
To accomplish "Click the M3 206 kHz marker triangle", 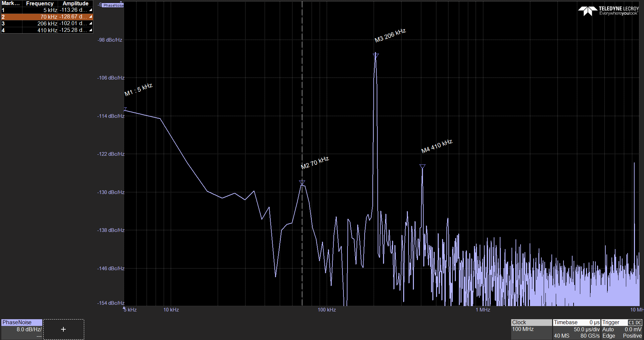I will pos(376,55).
